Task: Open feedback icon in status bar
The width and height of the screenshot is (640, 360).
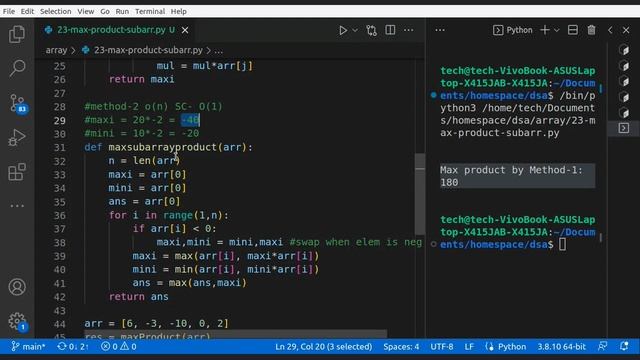Action: point(602,347)
